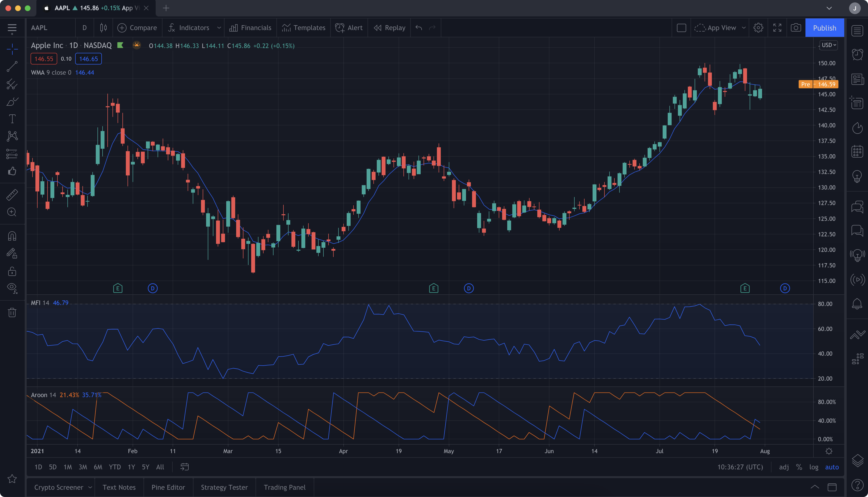Set range to YTD

pyautogui.click(x=115, y=467)
